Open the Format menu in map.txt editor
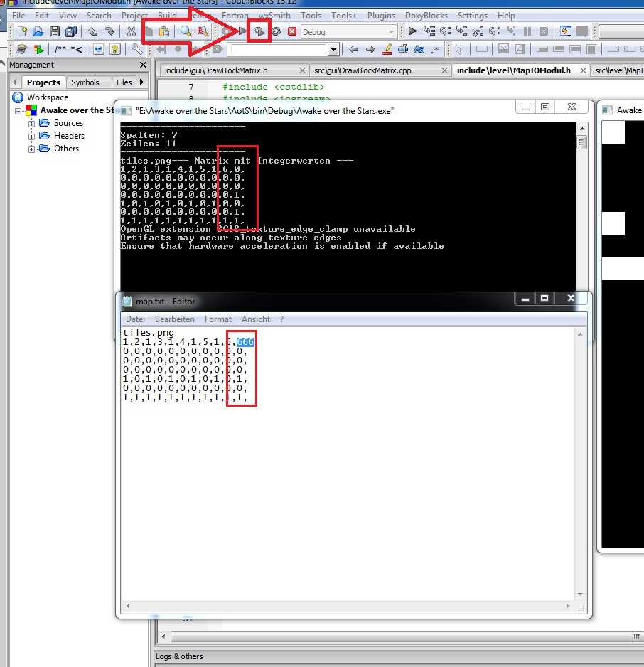 click(x=218, y=319)
